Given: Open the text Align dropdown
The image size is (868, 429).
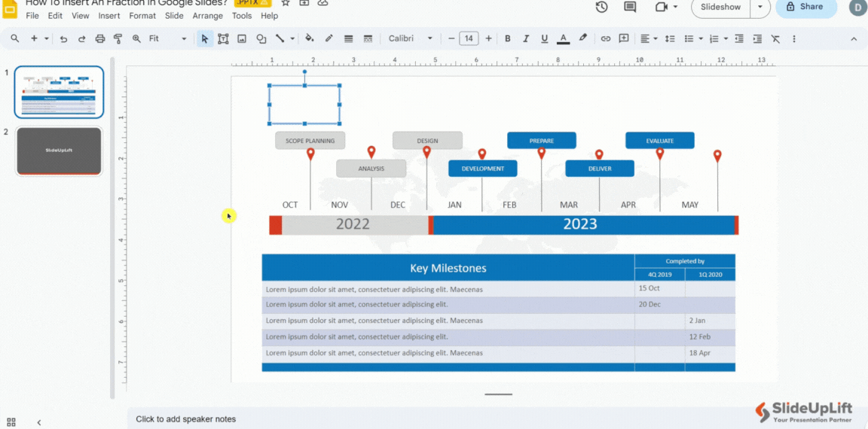Looking at the screenshot, I should click(x=649, y=38).
